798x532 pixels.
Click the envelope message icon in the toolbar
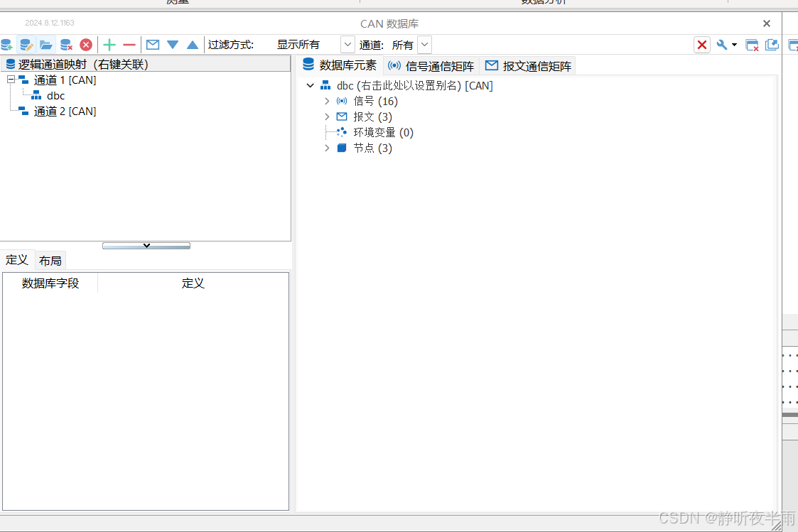[153, 45]
